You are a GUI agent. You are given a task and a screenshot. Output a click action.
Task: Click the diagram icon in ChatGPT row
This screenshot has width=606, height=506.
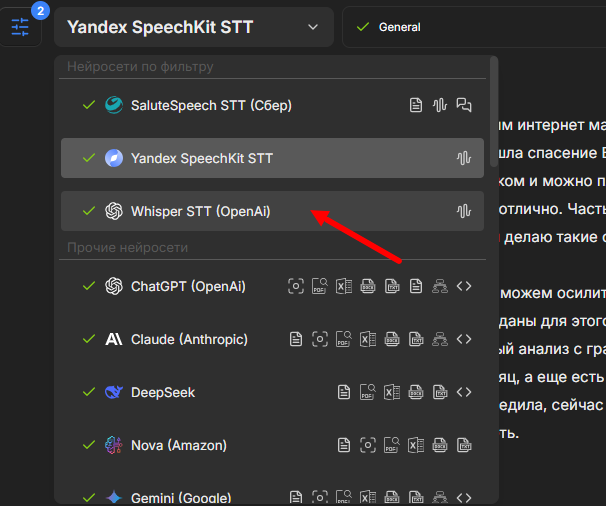[440, 286]
